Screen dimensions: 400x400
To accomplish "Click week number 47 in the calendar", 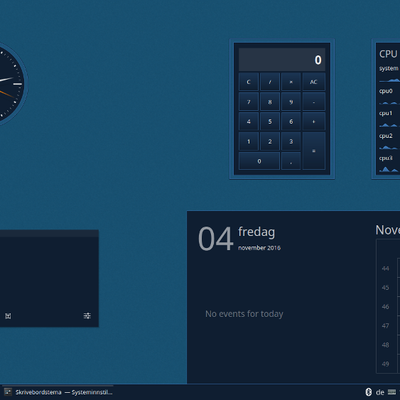I will click(385, 326).
